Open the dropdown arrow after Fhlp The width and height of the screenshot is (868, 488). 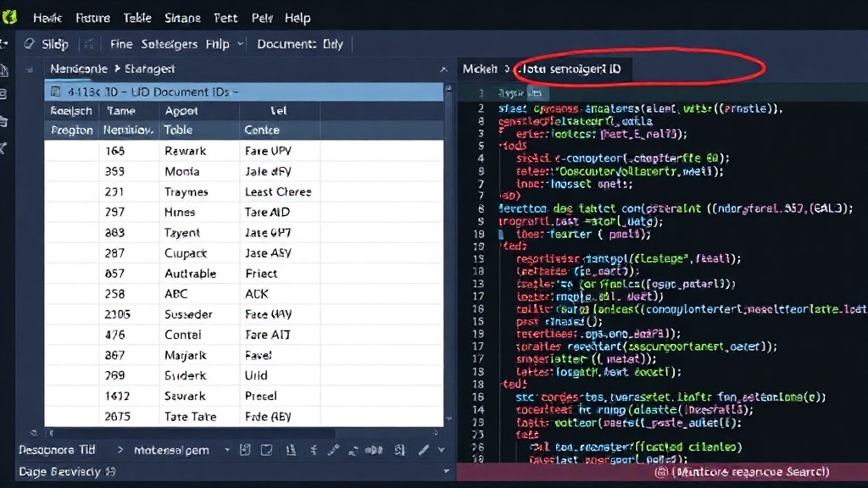(x=240, y=44)
